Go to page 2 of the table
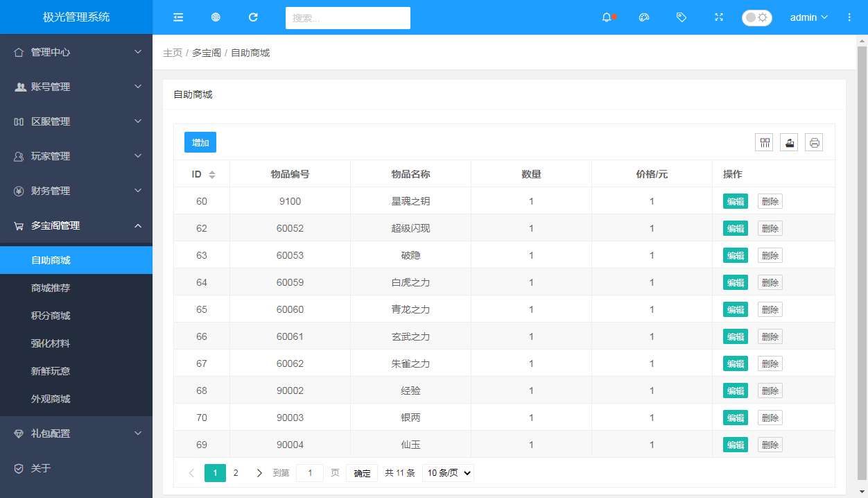 pos(236,473)
